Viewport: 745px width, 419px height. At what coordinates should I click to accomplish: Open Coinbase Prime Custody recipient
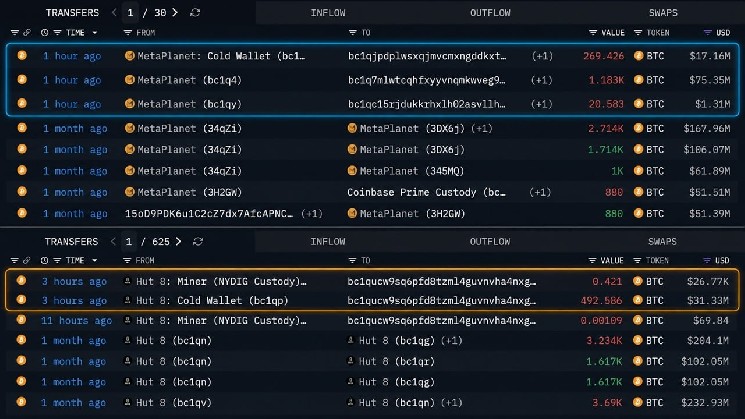(x=426, y=192)
